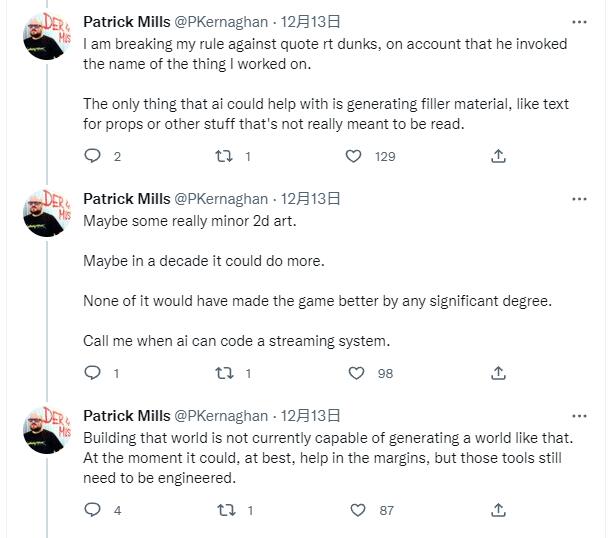Retweet the Building that world tweet
Screen dimensions: 609x538
point(226,510)
